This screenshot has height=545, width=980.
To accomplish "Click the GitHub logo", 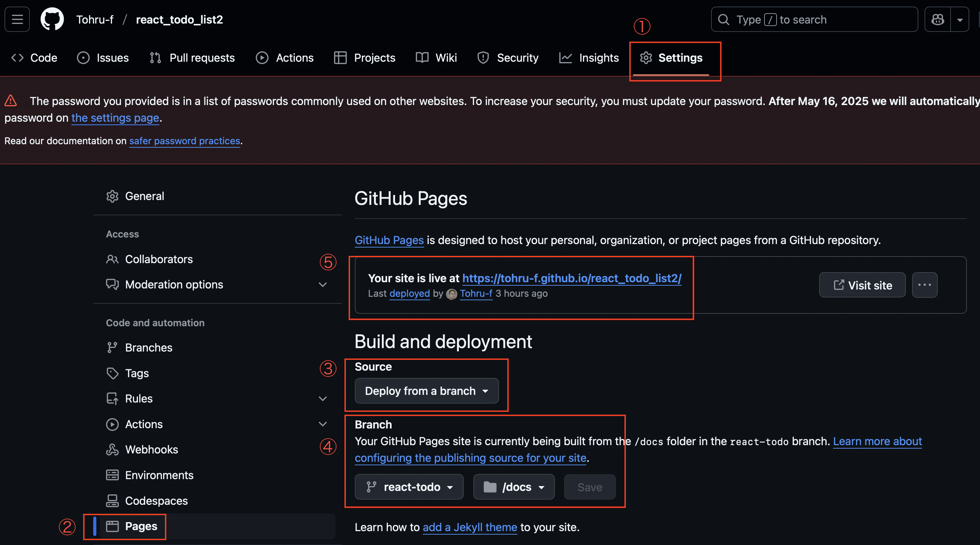I will [52, 19].
